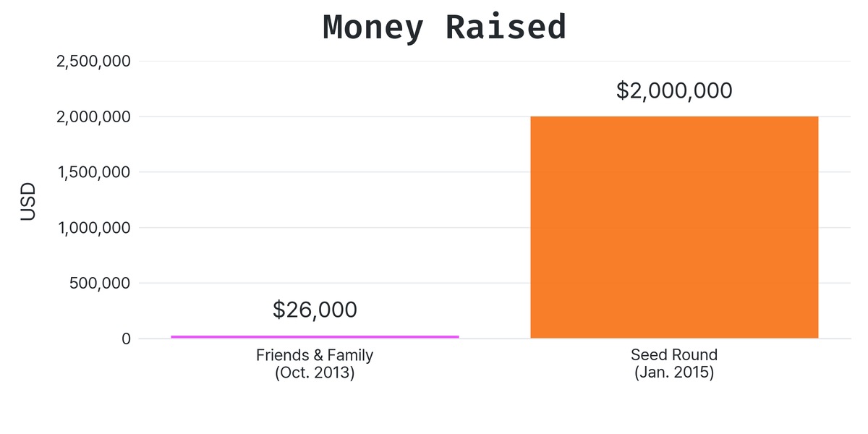The height and width of the screenshot is (434, 868).
Task: Select the thin pink Friends & Family bar
Action: (x=315, y=336)
